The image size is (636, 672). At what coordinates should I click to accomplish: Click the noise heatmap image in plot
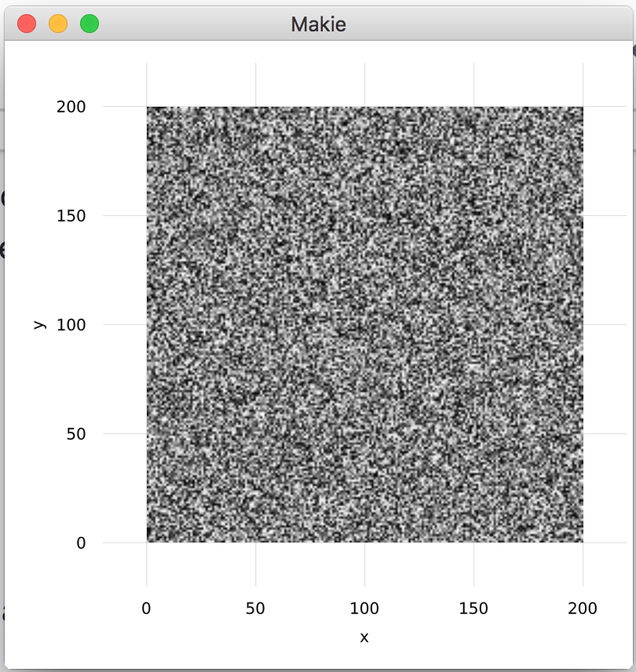pyautogui.click(x=364, y=324)
